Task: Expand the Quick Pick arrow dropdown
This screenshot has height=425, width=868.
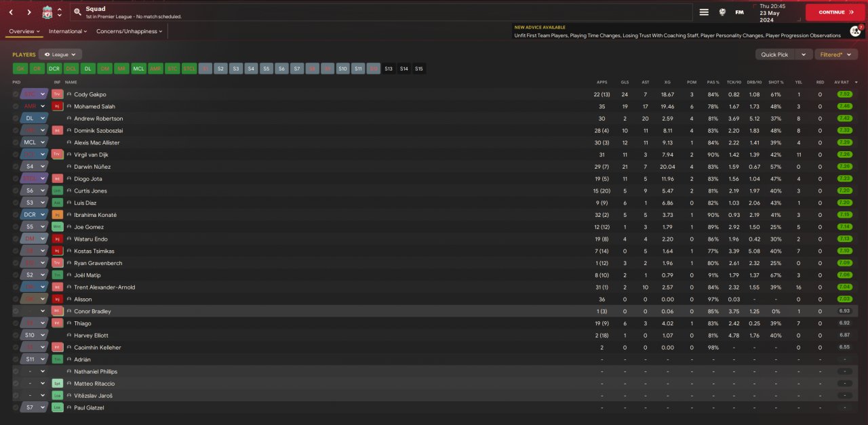Action: 804,54
